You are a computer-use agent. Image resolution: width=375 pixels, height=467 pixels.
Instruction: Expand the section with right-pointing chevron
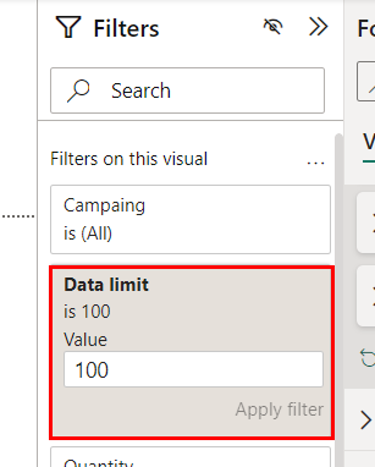tap(366, 420)
